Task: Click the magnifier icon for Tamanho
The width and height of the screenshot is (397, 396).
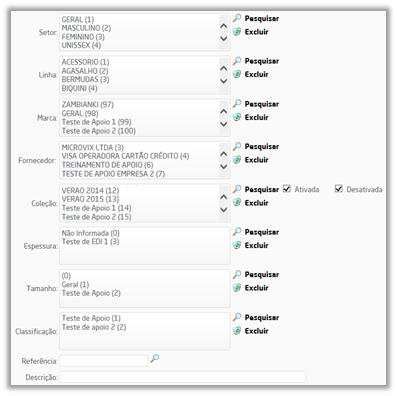Action: 237,274
